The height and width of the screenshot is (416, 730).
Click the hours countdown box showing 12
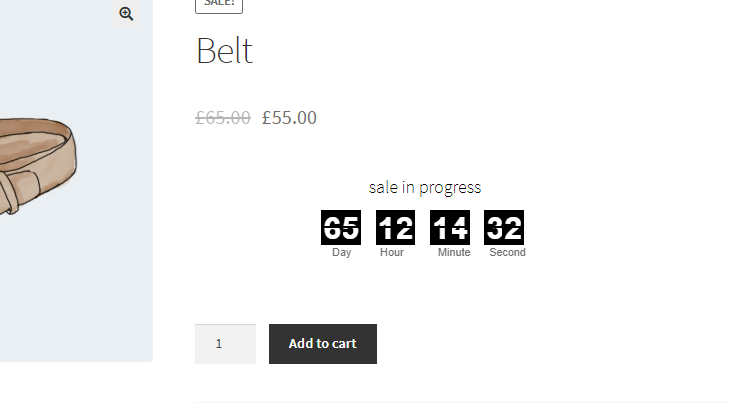(x=395, y=227)
